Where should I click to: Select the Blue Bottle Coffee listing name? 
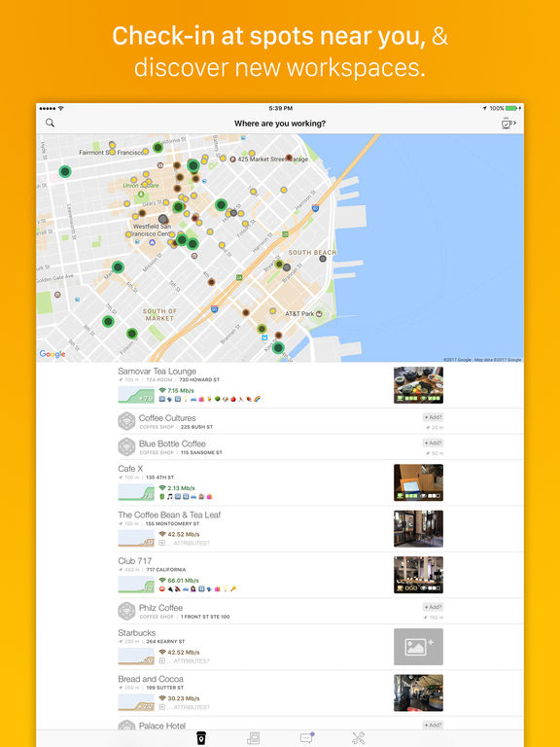(172, 444)
